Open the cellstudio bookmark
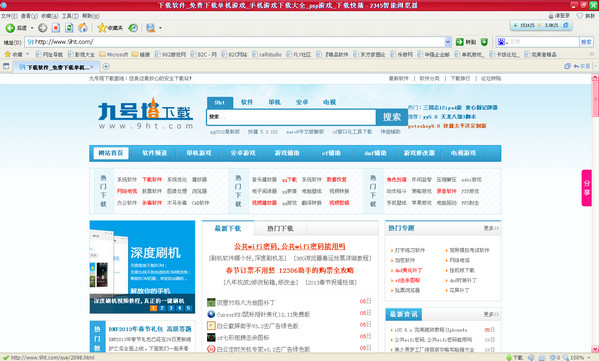This screenshot has height=361, width=599. (x=267, y=55)
